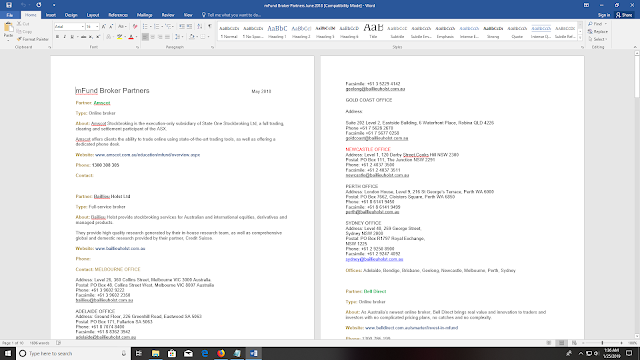Apply strikethrough formatting
Viewport: 640px width, 360px height.
(83, 37)
